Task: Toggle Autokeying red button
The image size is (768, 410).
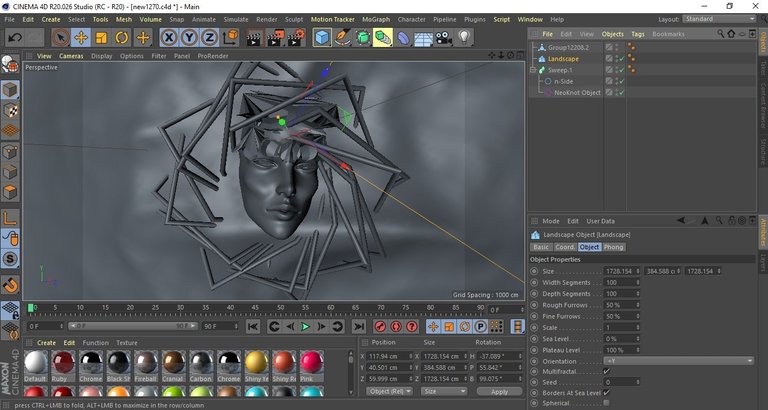Action: click(396, 326)
